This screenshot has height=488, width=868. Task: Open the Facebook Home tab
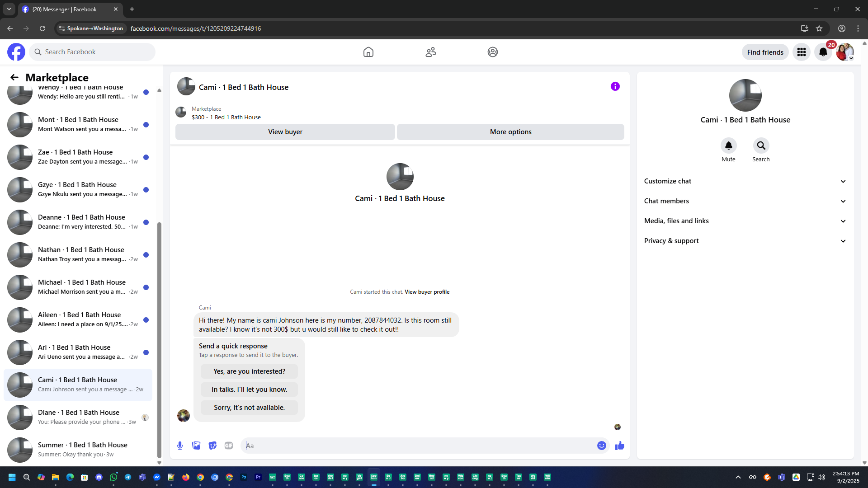[368, 52]
